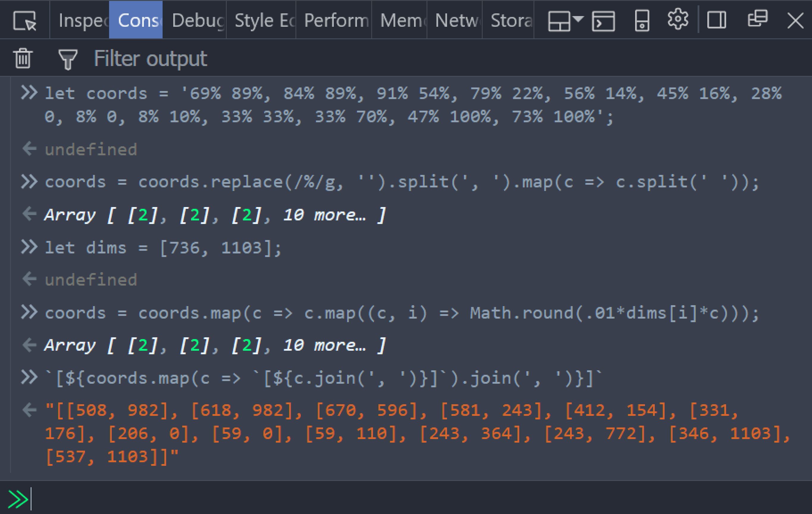Open the Memory tab
The width and height of the screenshot is (812, 514).
tap(399, 20)
